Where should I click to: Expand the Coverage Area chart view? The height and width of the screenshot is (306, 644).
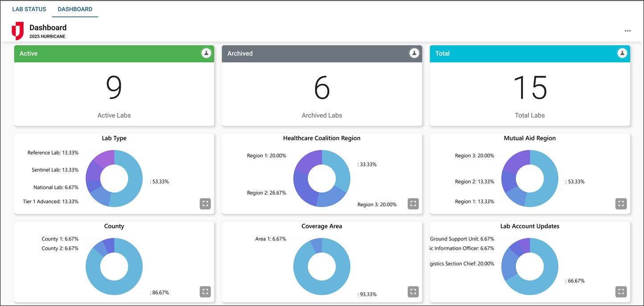tap(413, 292)
